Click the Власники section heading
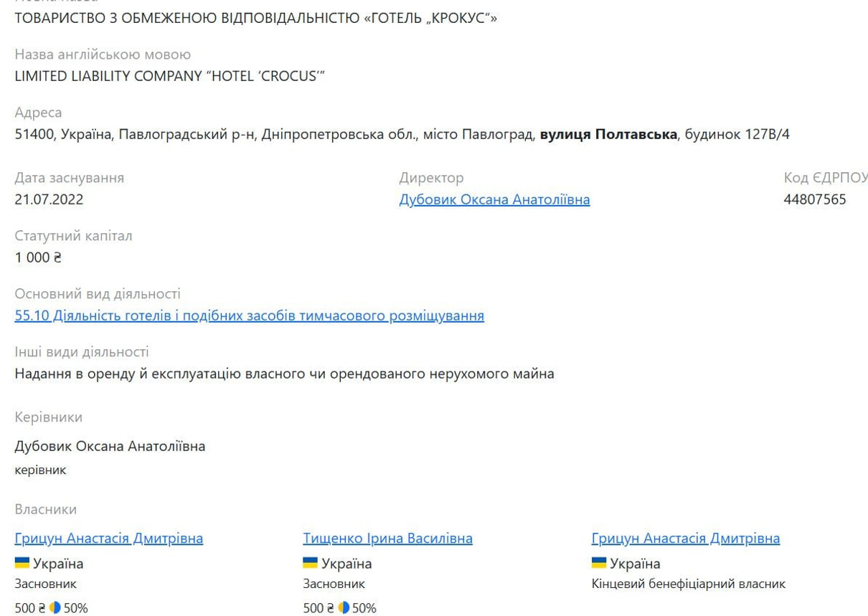Image resolution: width=868 pixels, height=616 pixels. 45,509
